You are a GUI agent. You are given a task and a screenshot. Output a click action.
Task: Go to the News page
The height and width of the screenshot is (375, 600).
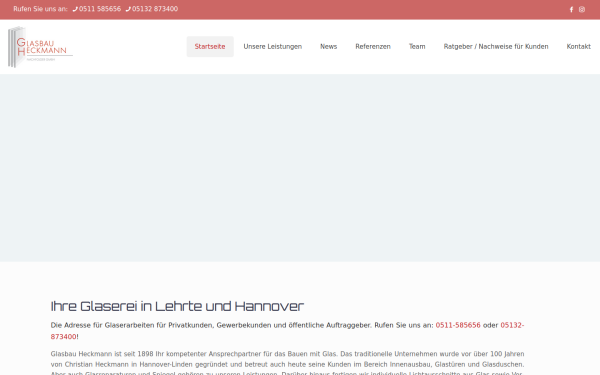tap(329, 47)
